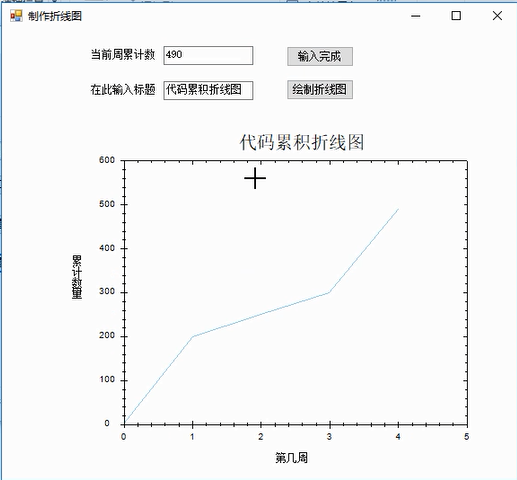Click the Y-axis value 200

tap(107, 335)
